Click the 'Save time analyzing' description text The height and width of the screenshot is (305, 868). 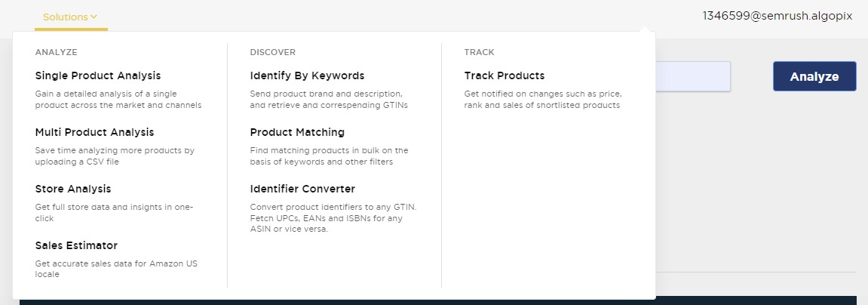click(x=115, y=156)
